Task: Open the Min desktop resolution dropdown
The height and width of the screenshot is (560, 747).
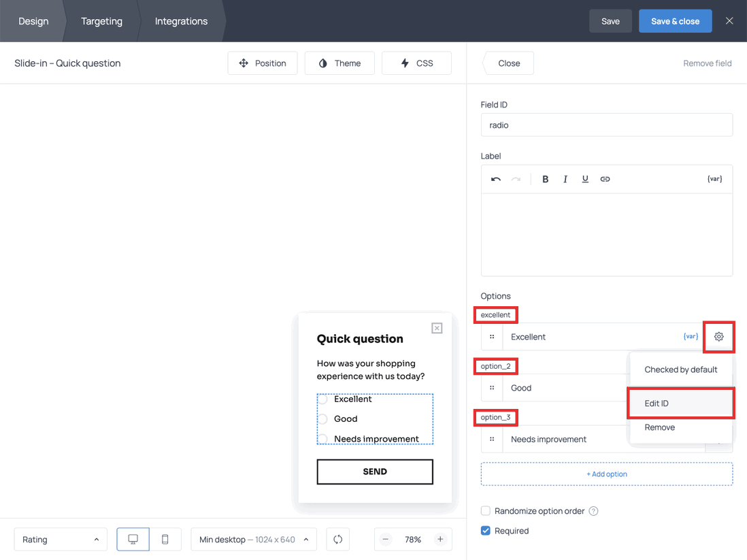Action: pyautogui.click(x=253, y=539)
